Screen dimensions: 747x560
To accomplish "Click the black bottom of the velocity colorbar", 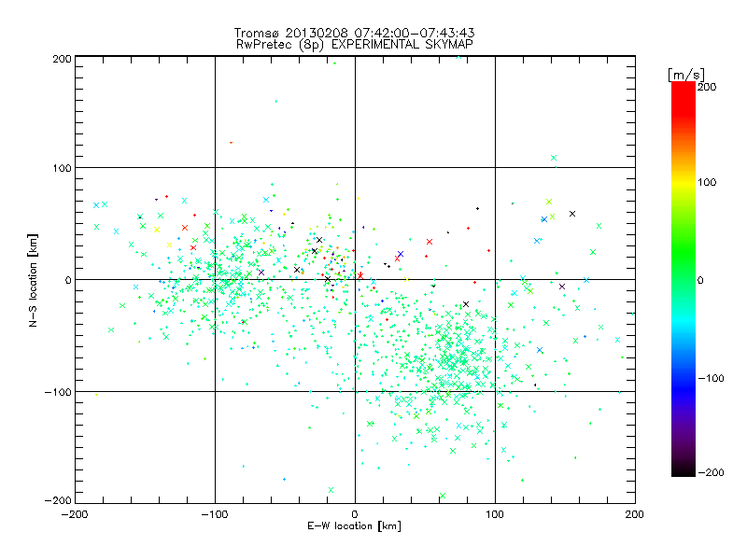I will (x=684, y=470).
